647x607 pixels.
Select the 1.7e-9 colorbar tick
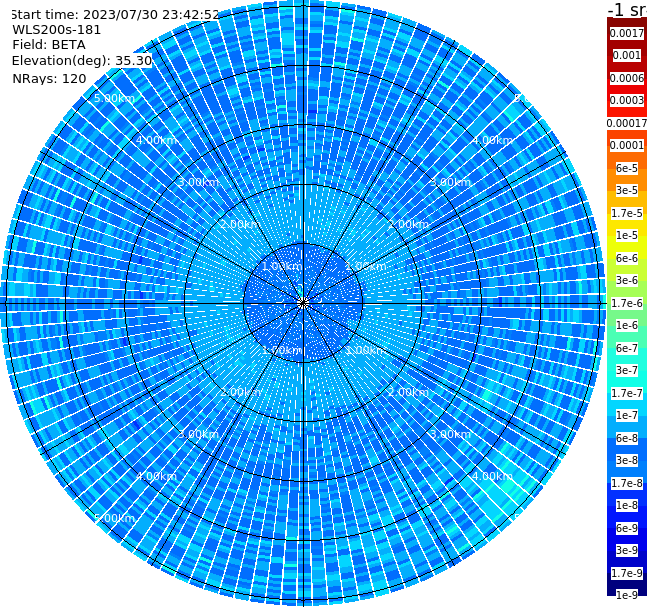(627, 573)
